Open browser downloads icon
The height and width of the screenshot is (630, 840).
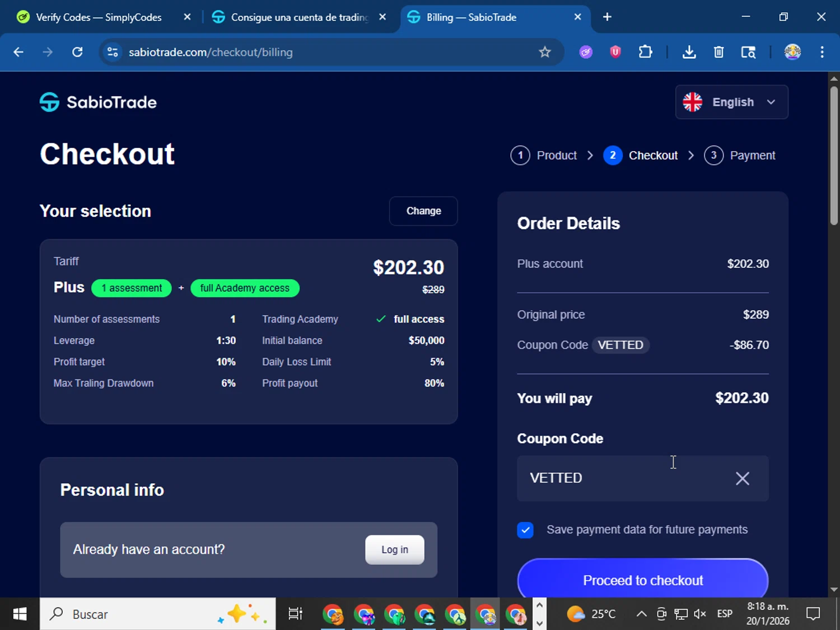pyautogui.click(x=689, y=52)
